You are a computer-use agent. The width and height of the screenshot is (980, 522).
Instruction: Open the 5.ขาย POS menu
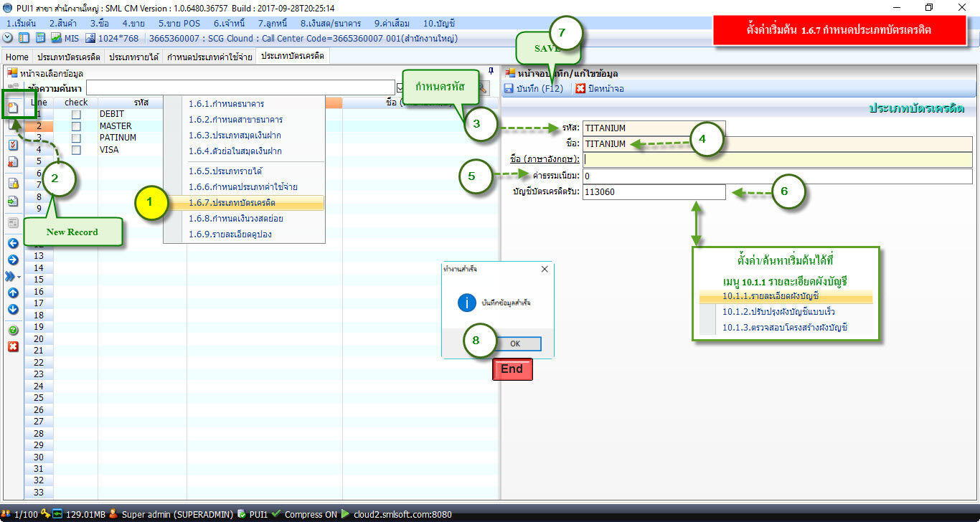coord(179,24)
